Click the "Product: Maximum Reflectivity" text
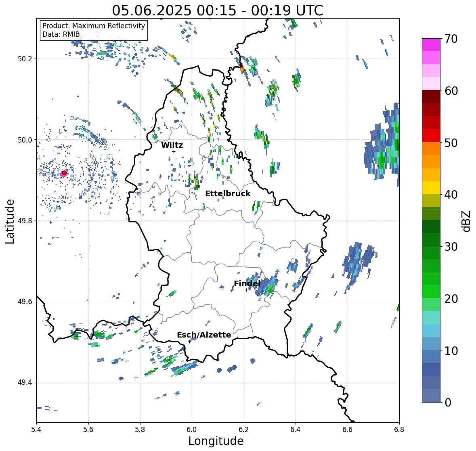The width and height of the screenshot is (476, 451). tap(94, 26)
